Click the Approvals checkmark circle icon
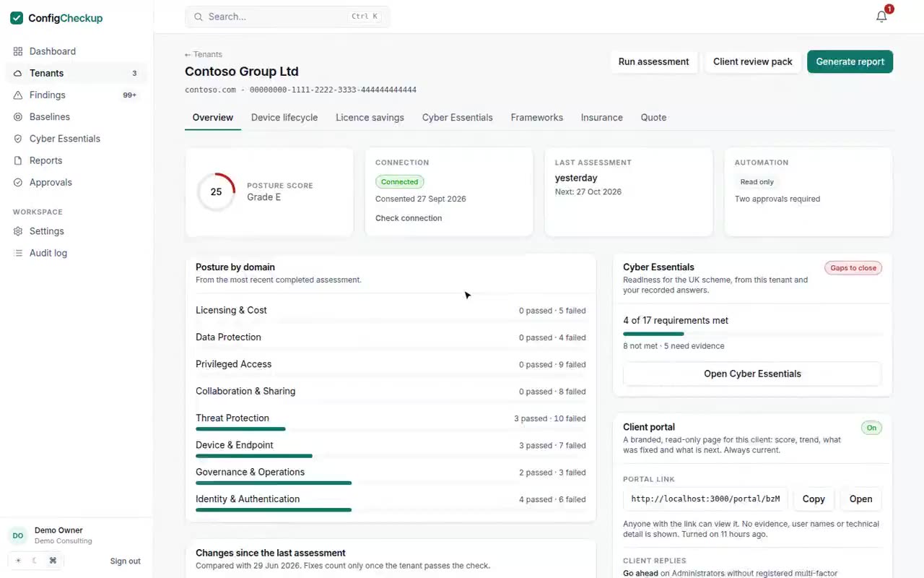Image resolution: width=924 pixels, height=578 pixels. pos(18,183)
